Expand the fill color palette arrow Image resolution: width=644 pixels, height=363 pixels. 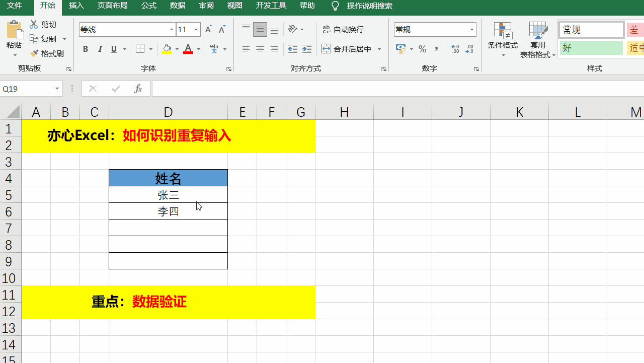[x=177, y=49]
